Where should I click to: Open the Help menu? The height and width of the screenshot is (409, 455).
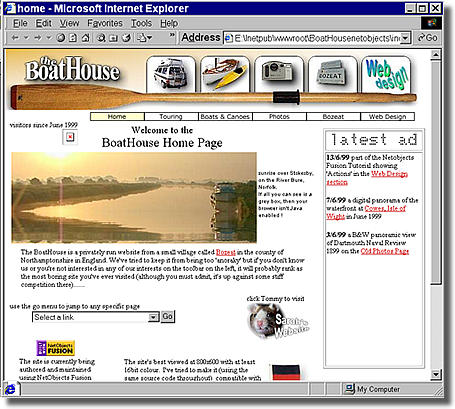pyautogui.click(x=169, y=23)
